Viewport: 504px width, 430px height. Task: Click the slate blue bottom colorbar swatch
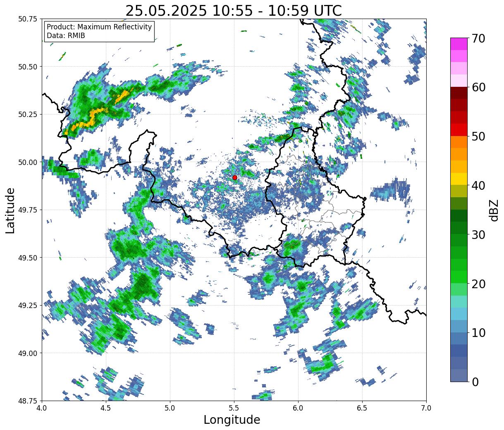pos(459,375)
